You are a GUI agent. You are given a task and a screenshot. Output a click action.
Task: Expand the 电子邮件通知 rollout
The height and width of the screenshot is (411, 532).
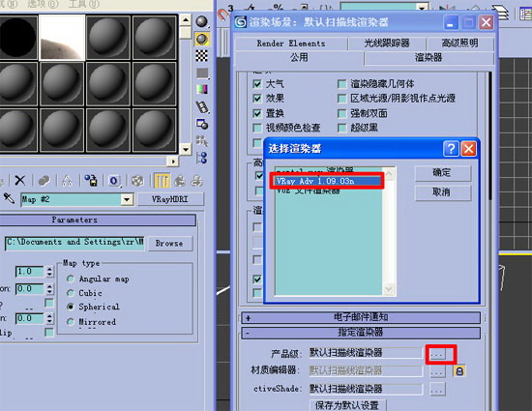[x=361, y=318]
